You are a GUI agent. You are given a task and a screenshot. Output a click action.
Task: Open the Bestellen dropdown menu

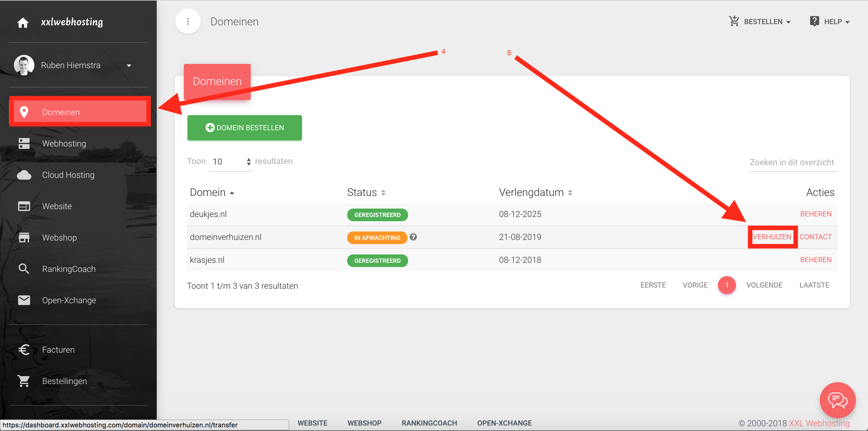(x=760, y=22)
